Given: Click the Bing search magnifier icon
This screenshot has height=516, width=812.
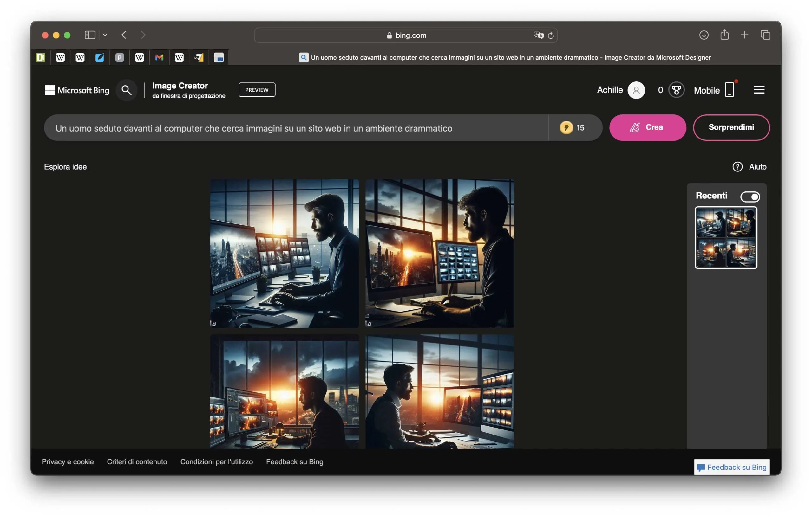Looking at the screenshot, I should coord(127,90).
